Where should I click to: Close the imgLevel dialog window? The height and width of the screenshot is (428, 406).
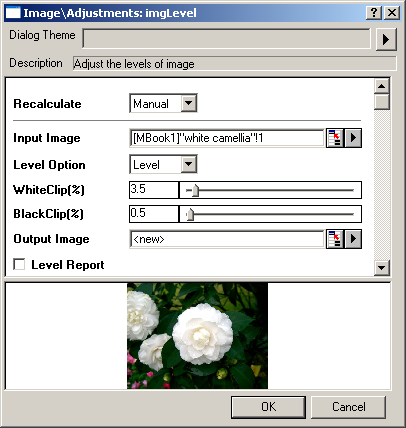(x=392, y=13)
